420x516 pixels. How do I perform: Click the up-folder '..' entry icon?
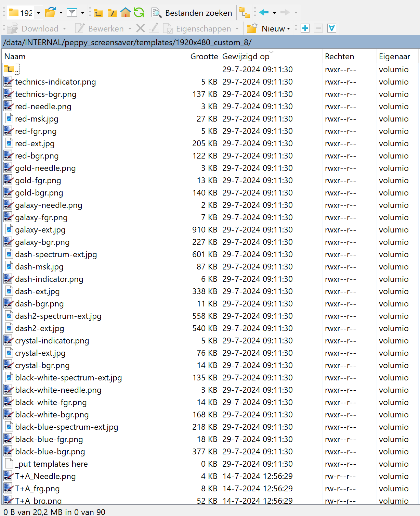9,69
